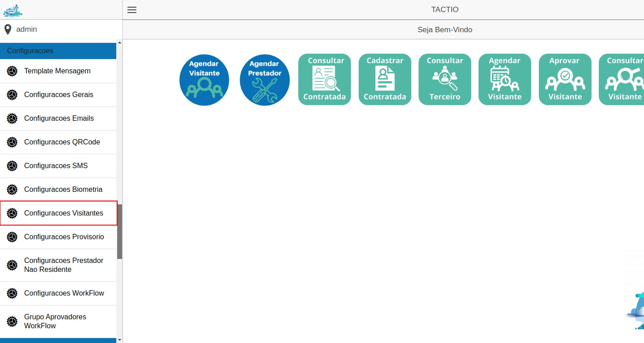Open the Aprovar Visitante tile

click(x=565, y=80)
